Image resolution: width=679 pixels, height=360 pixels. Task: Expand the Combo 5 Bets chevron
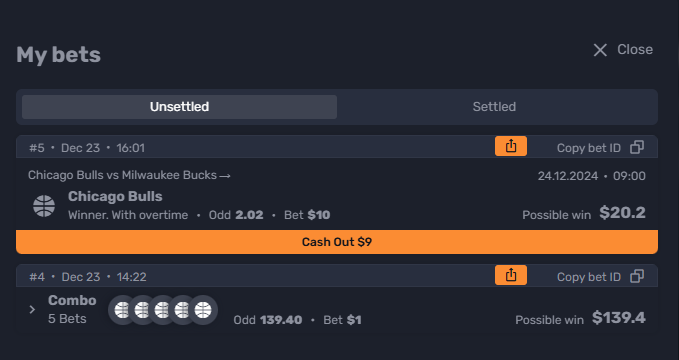pyautogui.click(x=32, y=309)
